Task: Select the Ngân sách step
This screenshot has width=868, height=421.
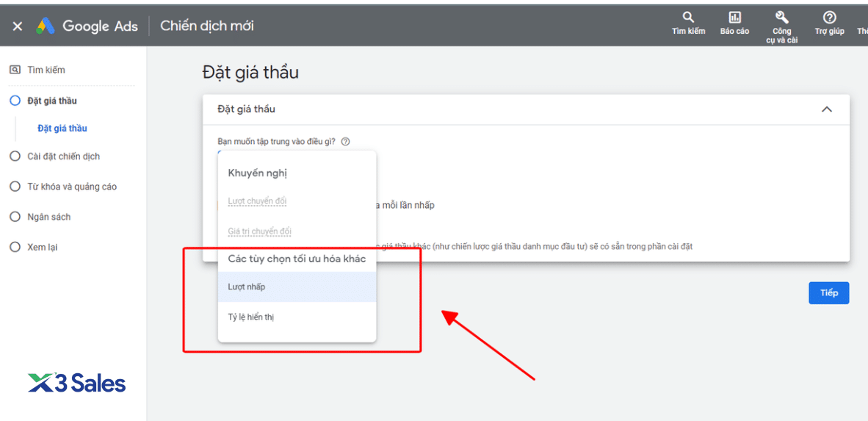Action: tap(40, 217)
